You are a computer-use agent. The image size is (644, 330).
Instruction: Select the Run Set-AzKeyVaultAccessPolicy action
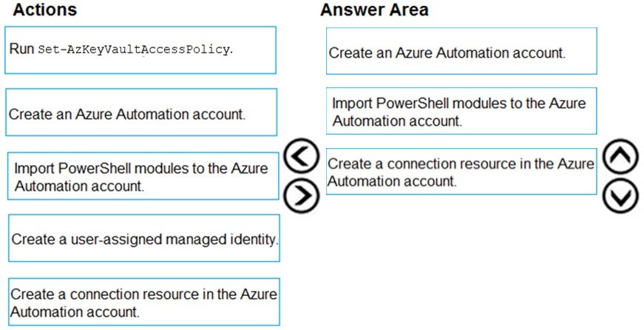point(140,50)
